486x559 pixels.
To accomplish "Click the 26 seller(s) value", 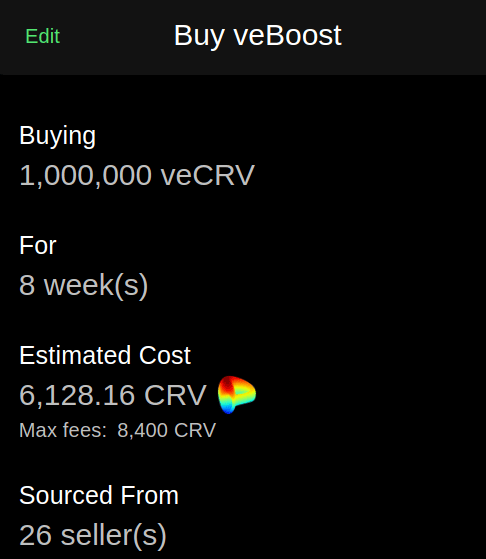I will pos(93,535).
